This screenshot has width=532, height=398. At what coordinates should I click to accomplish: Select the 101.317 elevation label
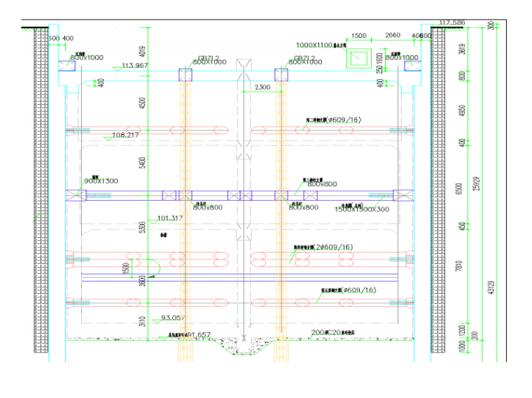170,218
